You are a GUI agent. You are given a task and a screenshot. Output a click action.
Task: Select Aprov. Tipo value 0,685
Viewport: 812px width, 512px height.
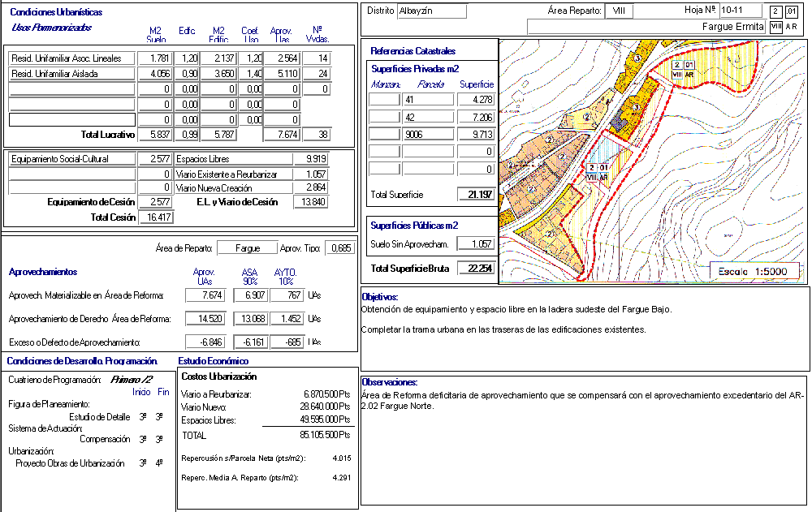point(340,248)
